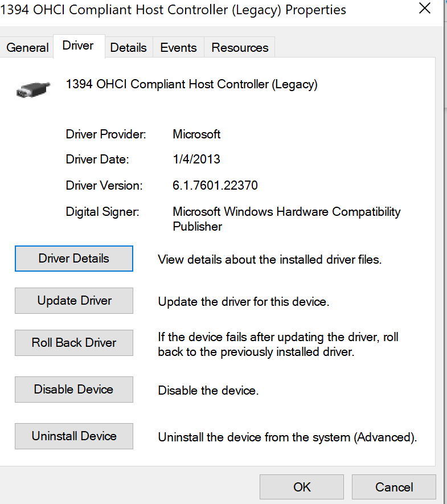This screenshot has height=504, width=447.
Task: Cancel the properties dialog
Action: click(x=394, y=487)
